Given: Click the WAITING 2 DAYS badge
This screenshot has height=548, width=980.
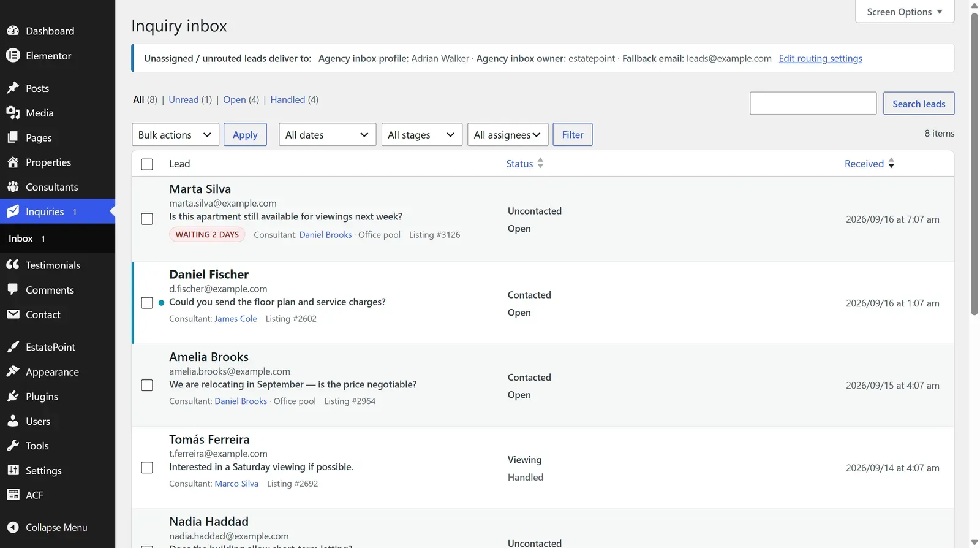Looking at the screenshot, I should click(x=207, y=235).
